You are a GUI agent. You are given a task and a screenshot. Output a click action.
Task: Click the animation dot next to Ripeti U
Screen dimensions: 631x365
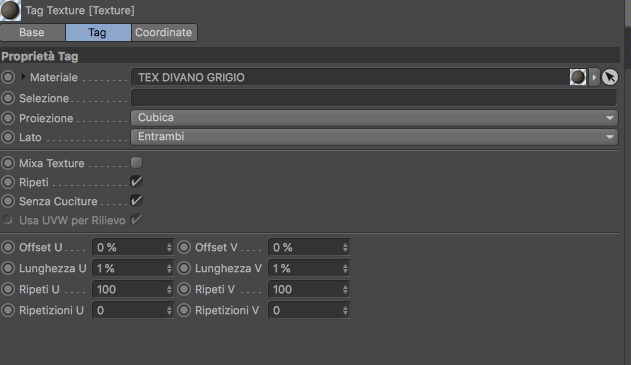click(x=8, y=289)
